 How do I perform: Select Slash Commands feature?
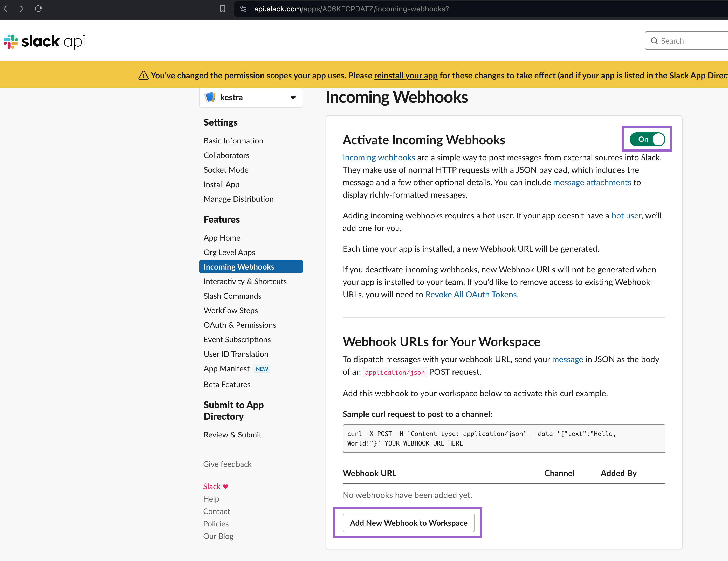(232, 296)
